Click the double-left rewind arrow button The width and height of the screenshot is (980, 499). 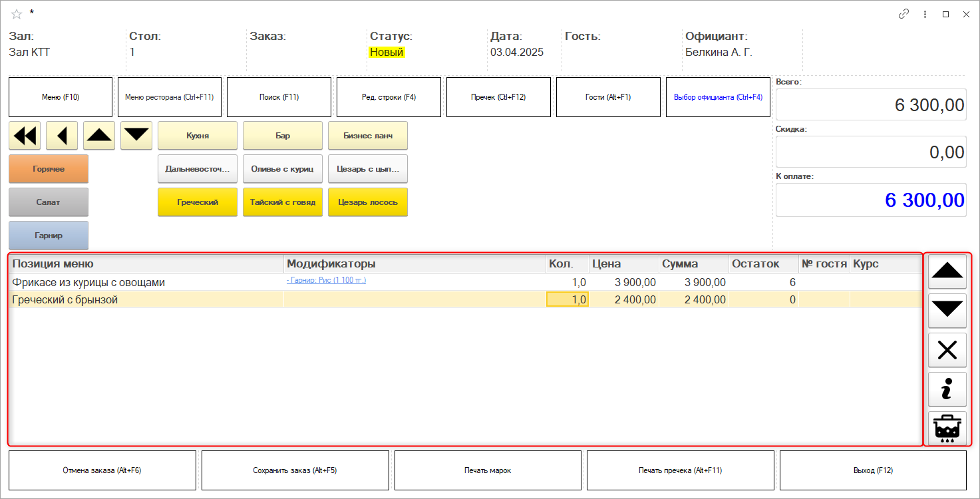25,136
